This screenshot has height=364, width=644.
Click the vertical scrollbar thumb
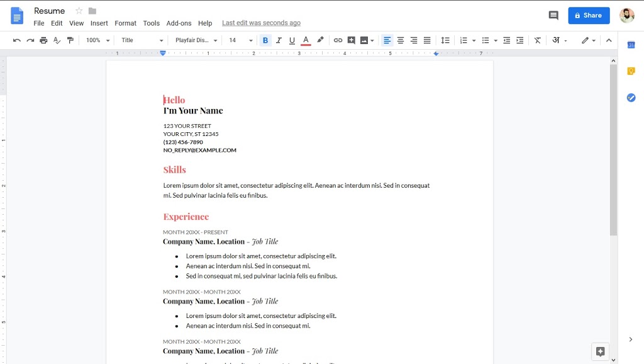[613, 150]
